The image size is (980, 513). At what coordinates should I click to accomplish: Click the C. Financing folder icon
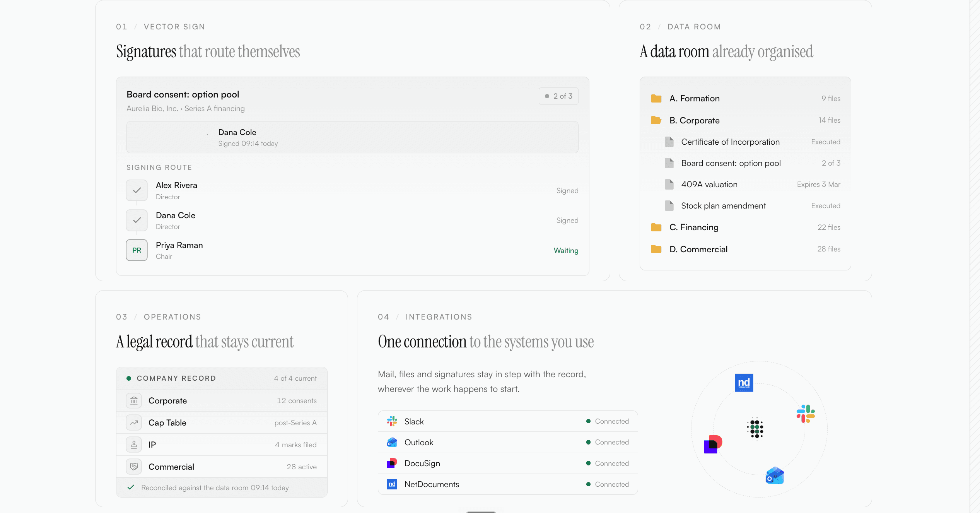click(656, 227)
